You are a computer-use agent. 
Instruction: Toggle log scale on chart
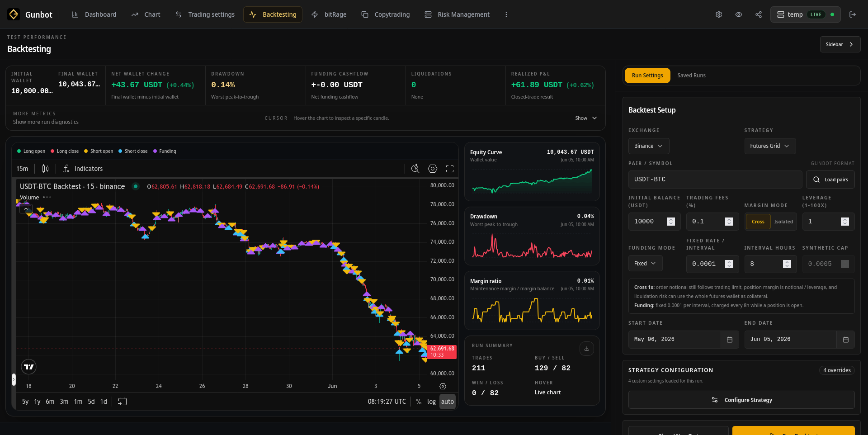point(432,402)
